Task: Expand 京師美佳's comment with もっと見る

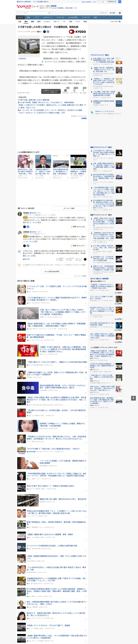Action: (34, 241)
